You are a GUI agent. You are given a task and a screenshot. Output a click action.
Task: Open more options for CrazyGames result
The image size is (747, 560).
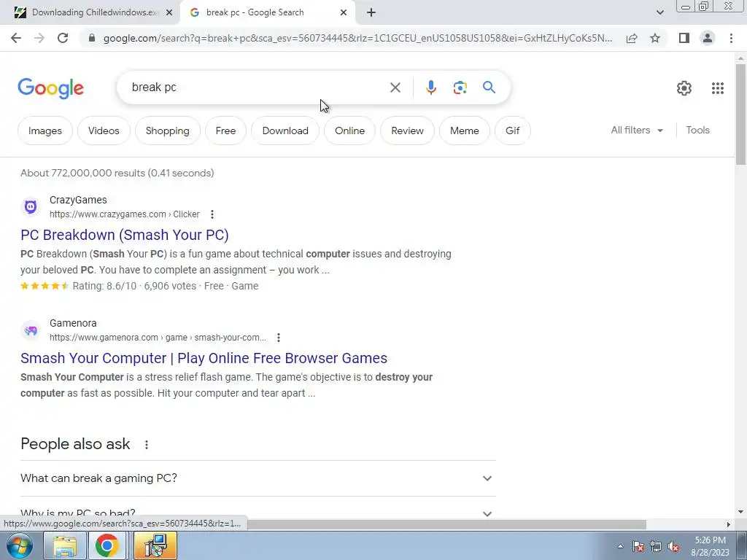[212, 214]
